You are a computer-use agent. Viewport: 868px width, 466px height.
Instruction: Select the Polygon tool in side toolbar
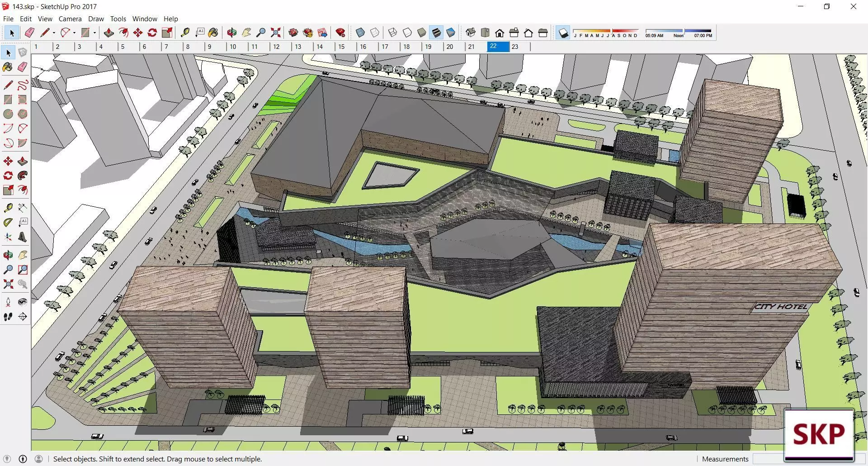pos(22,114)
